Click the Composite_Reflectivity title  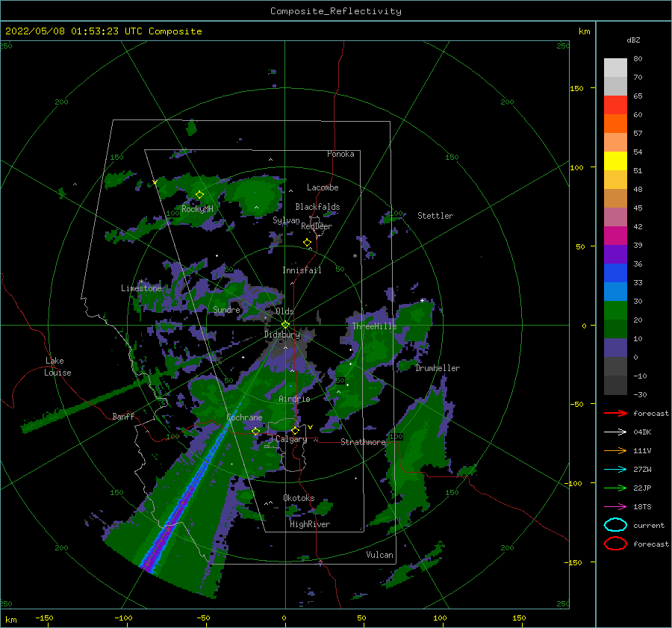click(336, 11)
